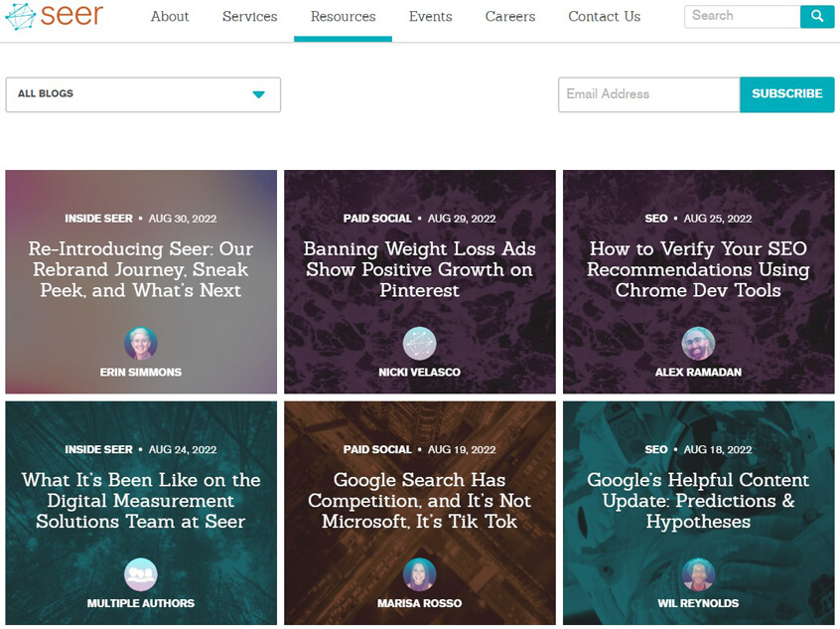Click Inside Seer category on Aug 24 post
This screenshot has height=629, width=840.
(x=98, y=449)
